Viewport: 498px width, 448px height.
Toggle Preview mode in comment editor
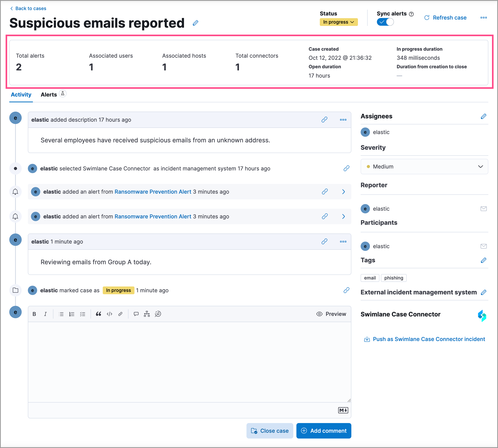(331, 314)
